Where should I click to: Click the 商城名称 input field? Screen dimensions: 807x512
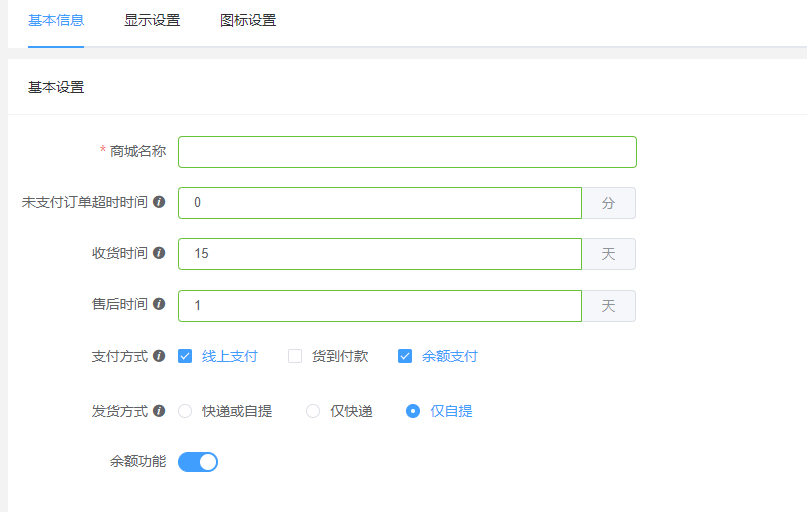click(x=407, y=152)
